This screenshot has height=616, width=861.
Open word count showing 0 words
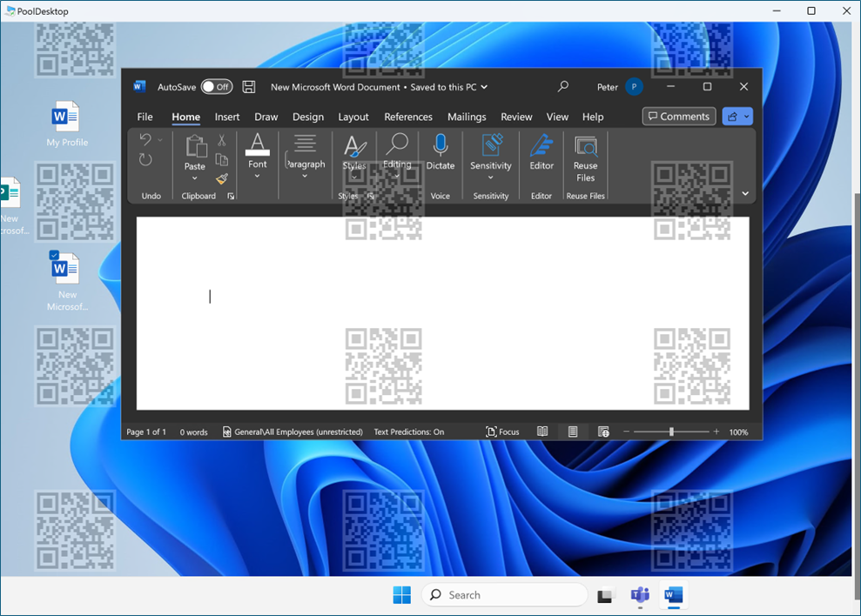(194, 432)
